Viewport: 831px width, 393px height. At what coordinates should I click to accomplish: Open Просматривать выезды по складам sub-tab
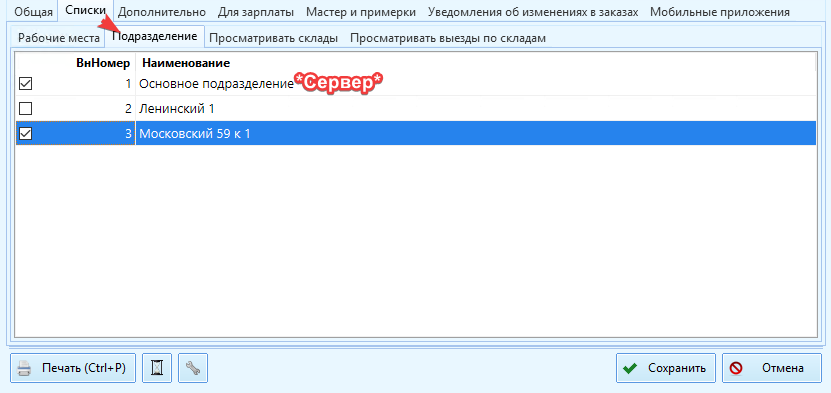pyautogui.click(x=447, y=38)
